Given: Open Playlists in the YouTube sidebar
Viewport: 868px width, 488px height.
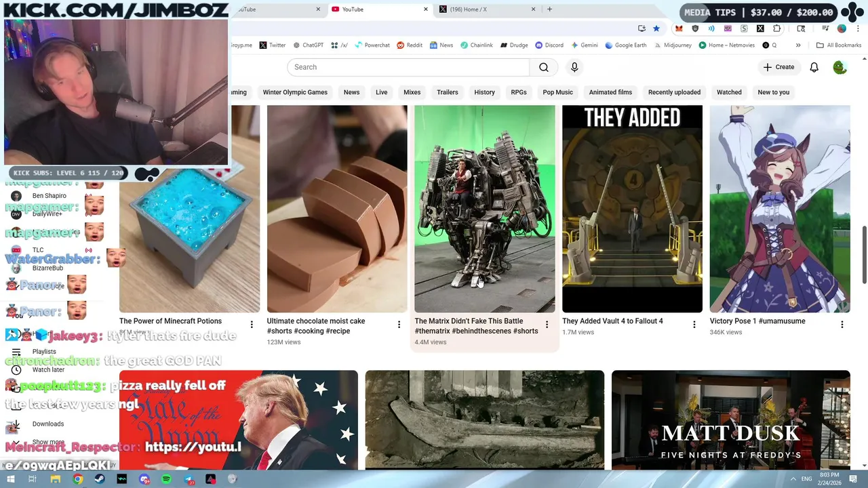Looking at the screenshot, I should point(44,352).
